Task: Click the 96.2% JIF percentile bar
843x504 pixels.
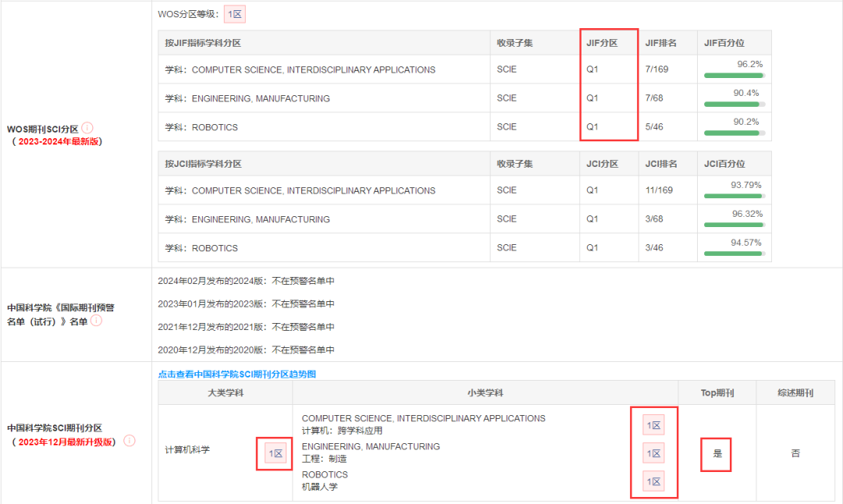Action: coord(735,76)
